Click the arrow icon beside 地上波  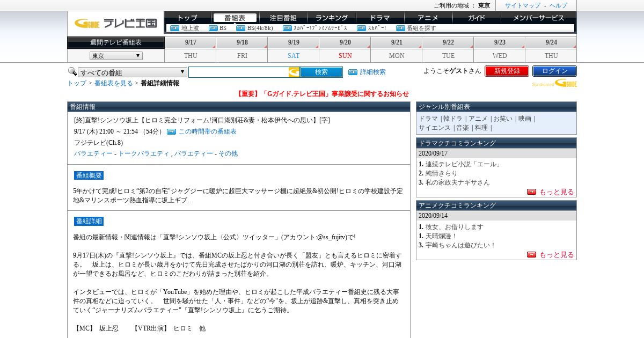coord(174,28)
